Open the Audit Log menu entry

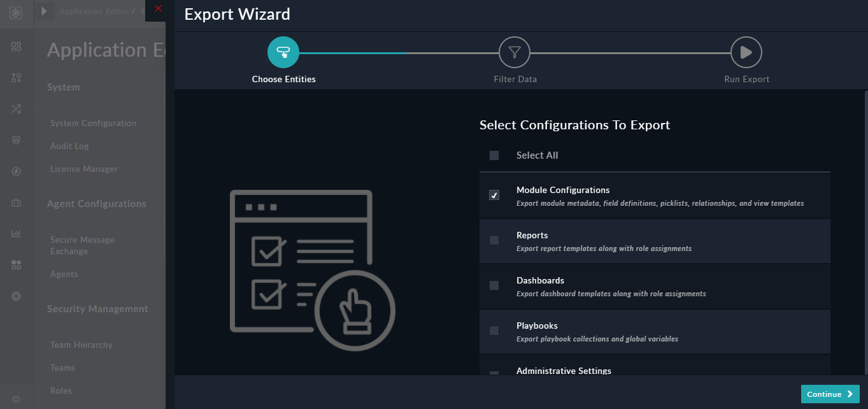[x=69, y=146]
